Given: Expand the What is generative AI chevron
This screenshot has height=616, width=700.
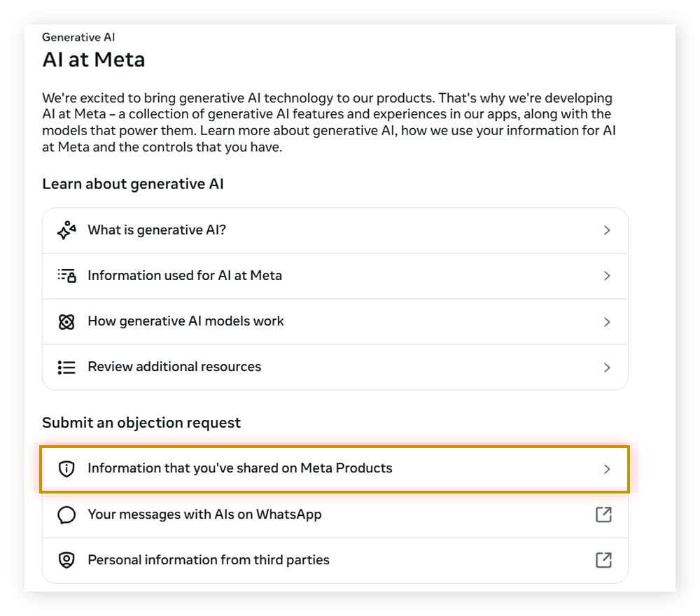Looking at the screenshot, I should coord(606,230).
